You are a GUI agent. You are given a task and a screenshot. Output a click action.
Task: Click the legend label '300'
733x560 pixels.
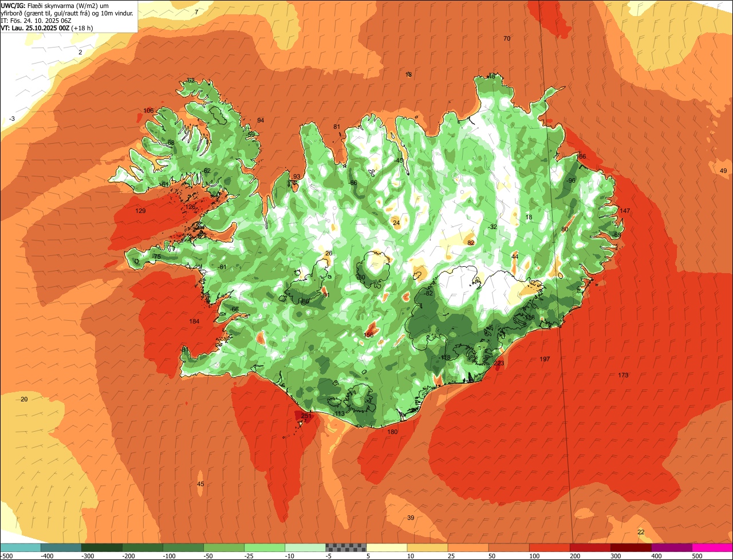click(x=616, y=556)
